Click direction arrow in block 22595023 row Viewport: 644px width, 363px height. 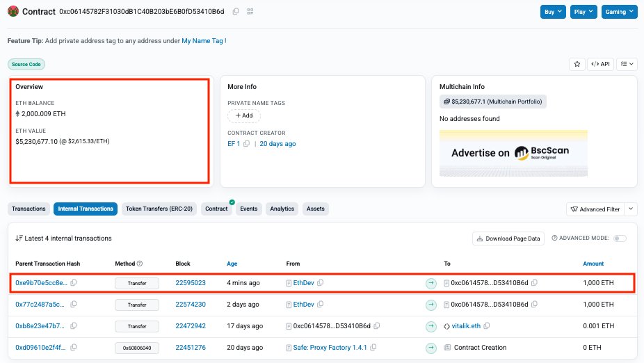pos(431,283)
